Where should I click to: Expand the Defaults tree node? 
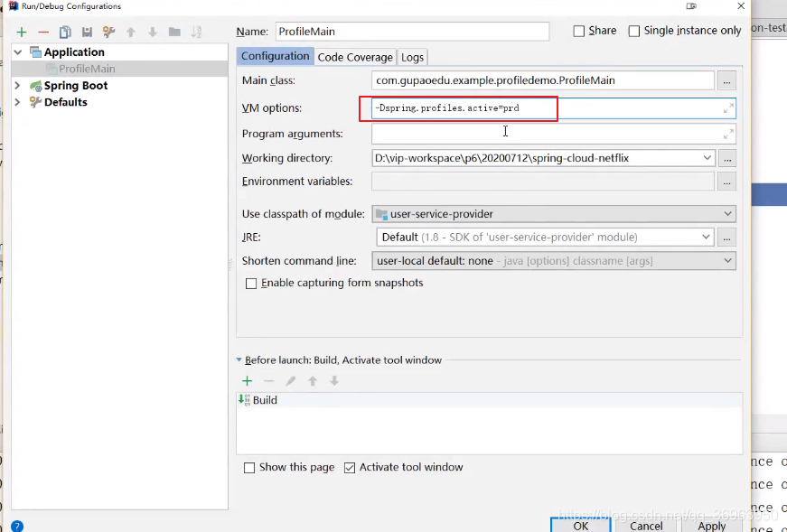point(18,102)
